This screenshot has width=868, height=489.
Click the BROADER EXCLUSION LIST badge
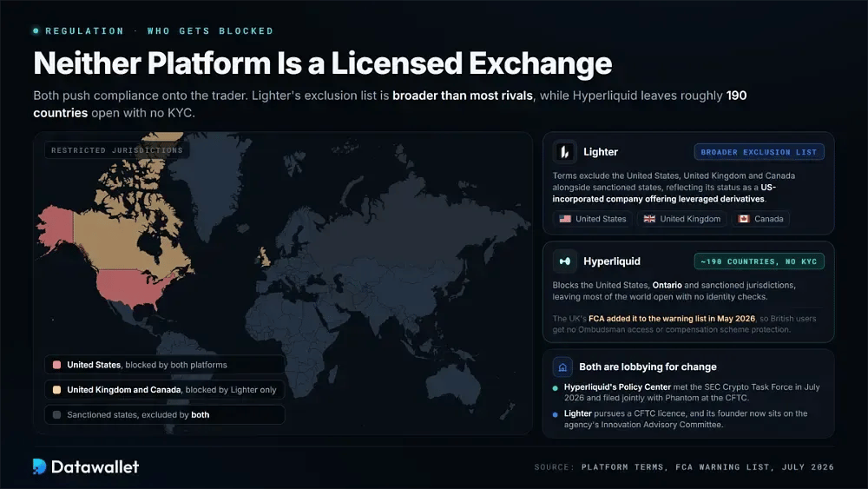(x=759, y=152)
